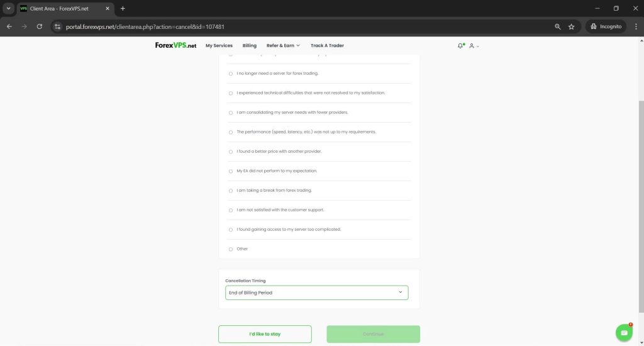Click the Continue button
The image size is (644, 346).
click(374, 334)
